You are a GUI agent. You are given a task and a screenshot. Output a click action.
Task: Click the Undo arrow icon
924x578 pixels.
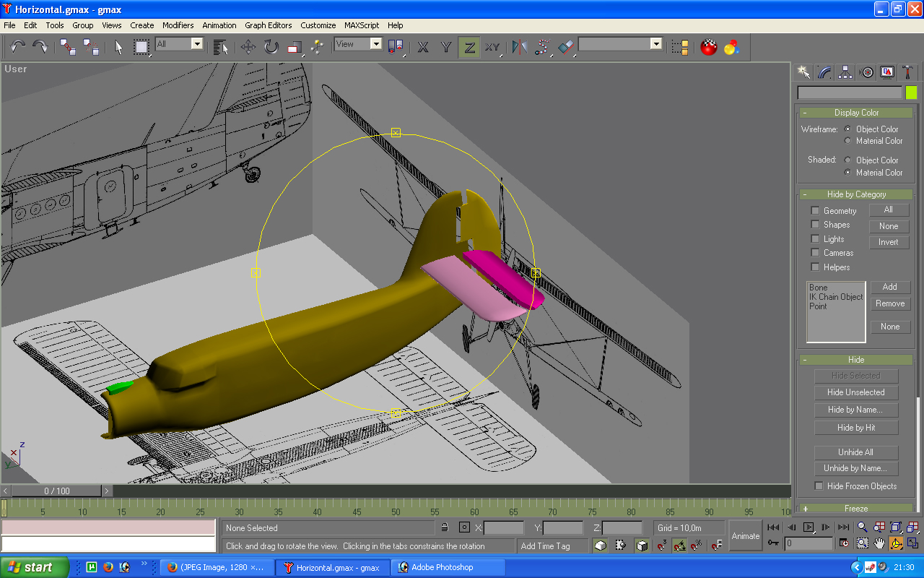pos(18,48)
